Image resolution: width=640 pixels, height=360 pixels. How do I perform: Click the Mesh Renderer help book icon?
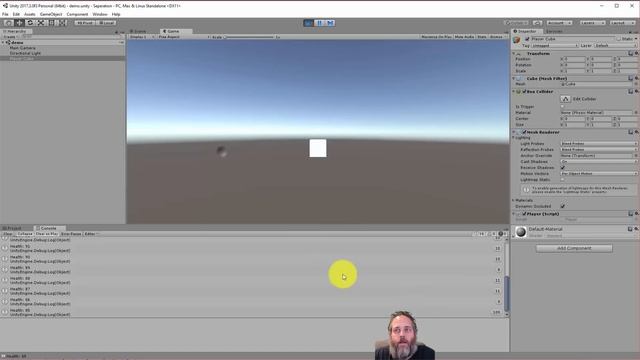click(631, 132)
